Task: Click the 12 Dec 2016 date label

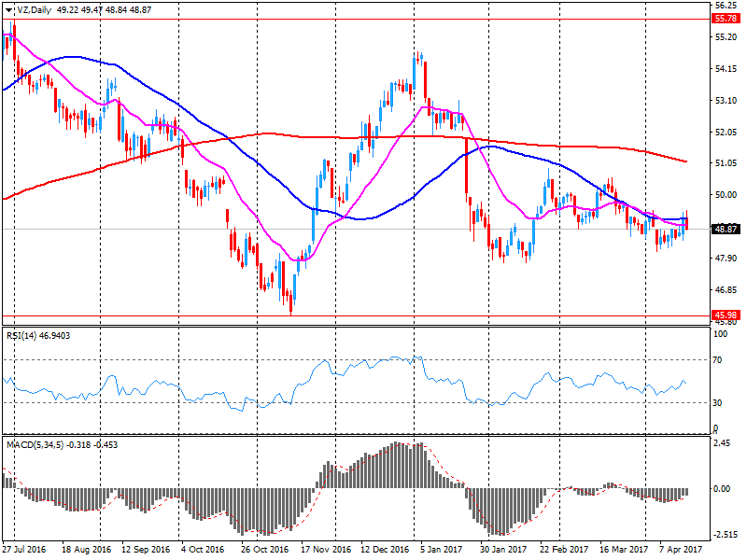Action: 385,549
